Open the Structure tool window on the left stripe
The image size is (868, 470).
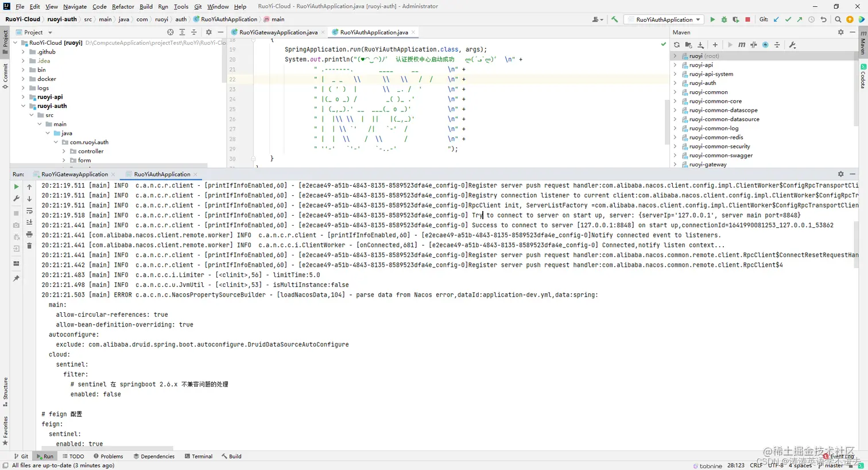pyautogui.click(x=5, y=391)
